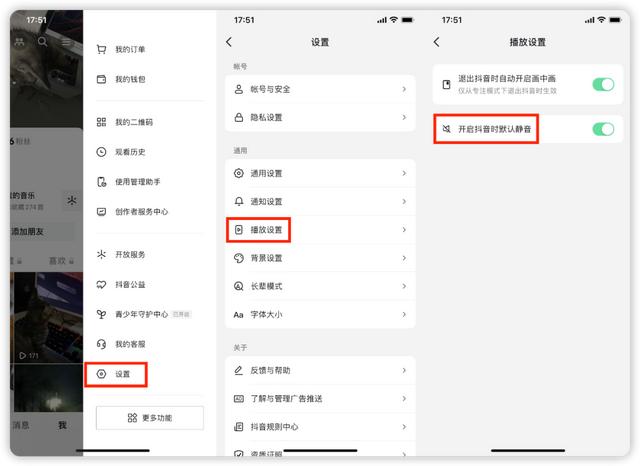The image size is (640, 466).
Task: Tap 喜欢 tab on profile
Action: pos(61,261)
